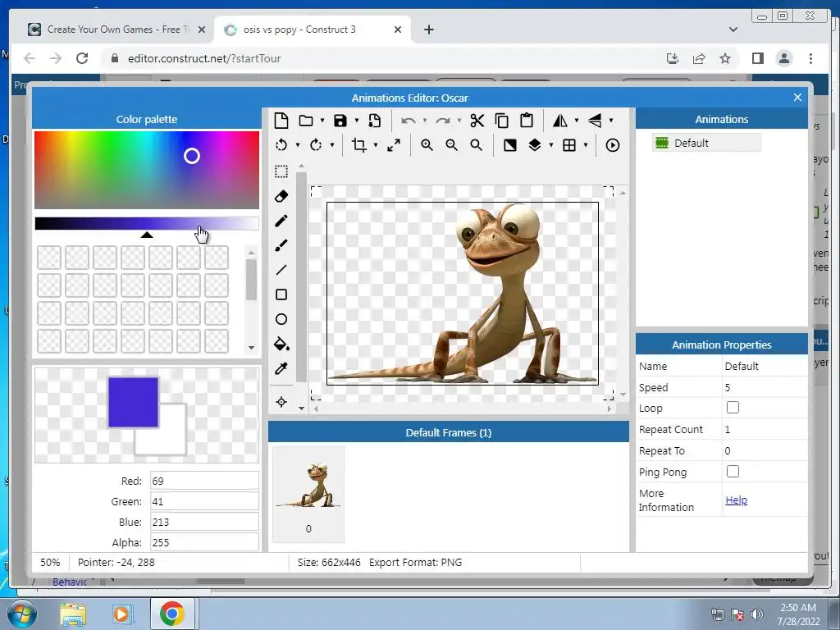Open the Flip dropdown arrow
The height and width of the screenshot is (630, 840).
click(x=610, y=121)
